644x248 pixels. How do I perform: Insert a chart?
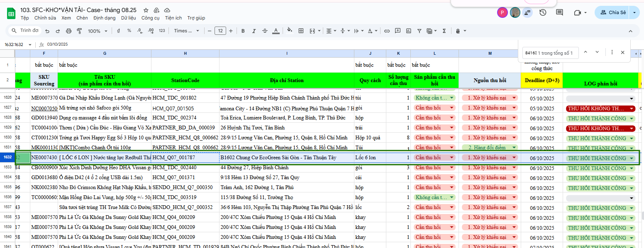(408, 31)
